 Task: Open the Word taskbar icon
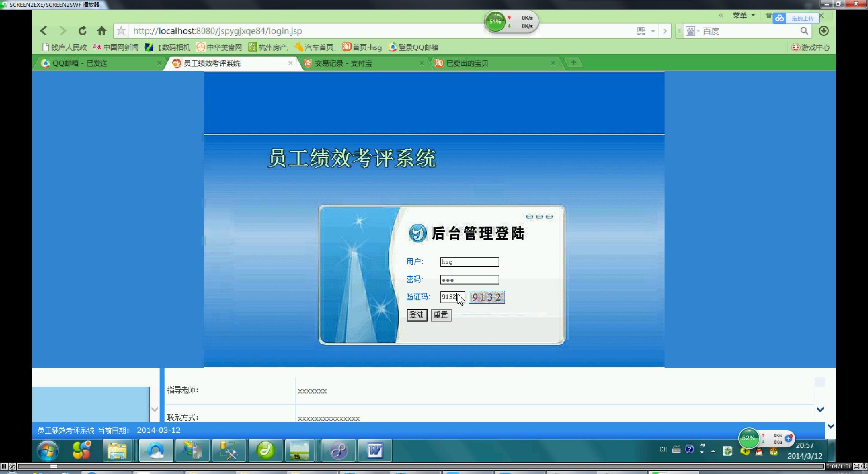pyautogui.click(x=375, y=450)
